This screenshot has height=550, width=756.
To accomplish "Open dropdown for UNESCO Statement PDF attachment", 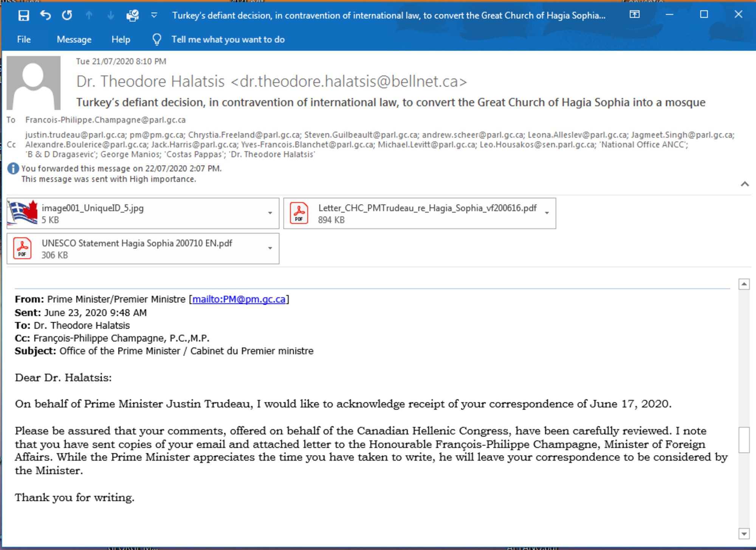I will coord(270,248).
